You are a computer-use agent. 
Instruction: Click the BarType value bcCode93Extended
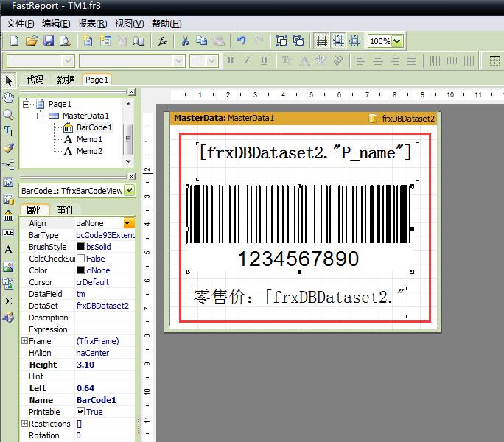pos(105,235)
